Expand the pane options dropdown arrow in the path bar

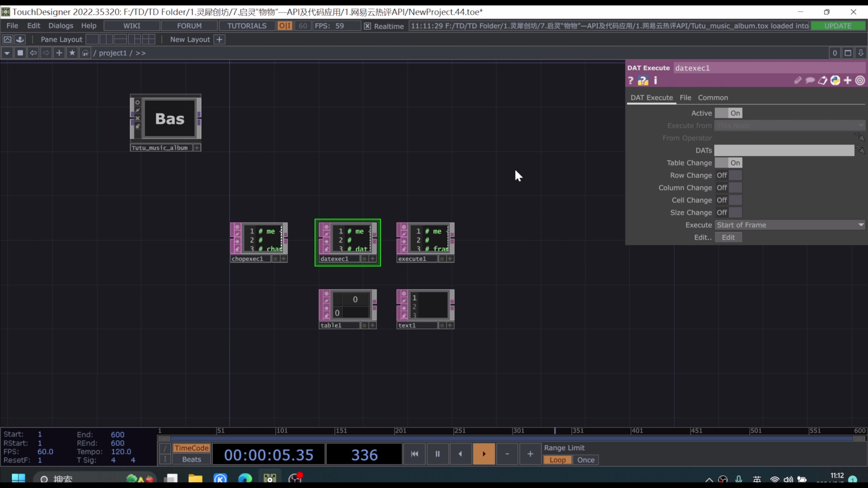tap(7, 53)
